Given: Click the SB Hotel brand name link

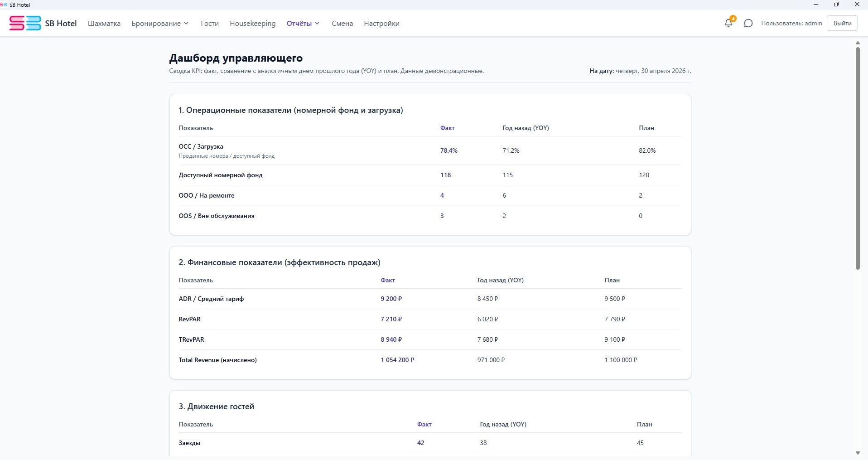Looking at the screenshot, I should 61,23.
